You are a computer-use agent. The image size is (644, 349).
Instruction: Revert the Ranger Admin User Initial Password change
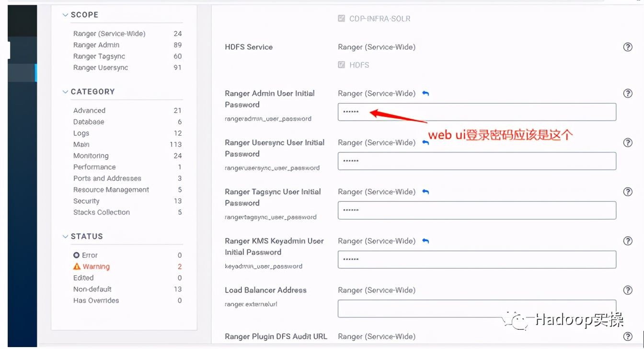425,94
